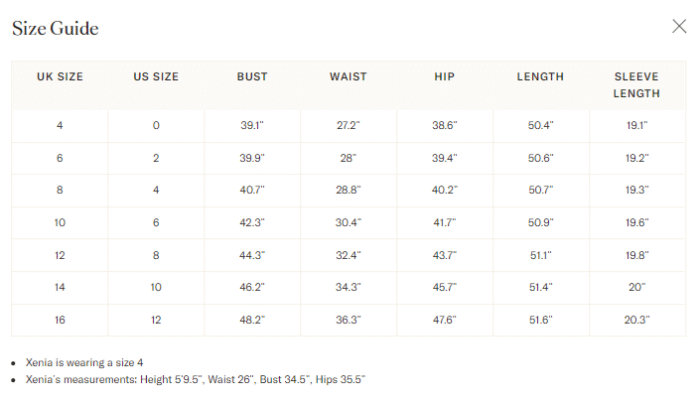Viewport: 700px width, 399px height.
Task: Click the 39.9" bust measurement cell
Action: coord(252,158)
